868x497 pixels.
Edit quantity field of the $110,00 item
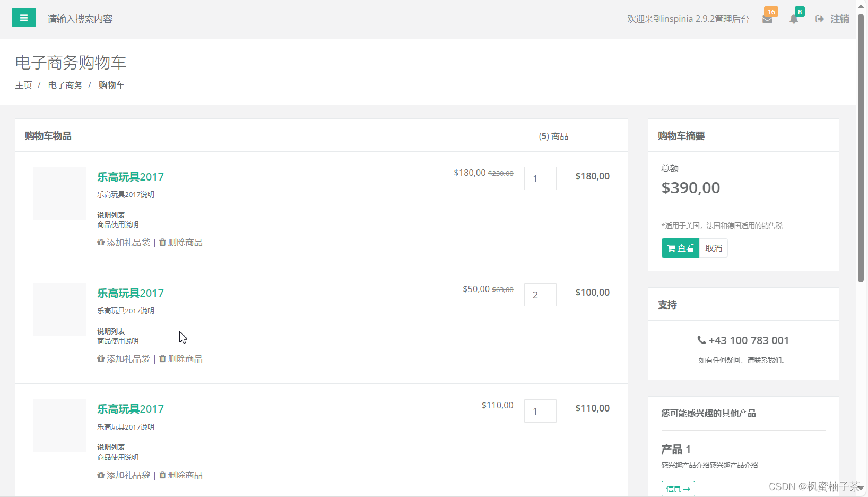pyautogui.click(x=540, y=411)
